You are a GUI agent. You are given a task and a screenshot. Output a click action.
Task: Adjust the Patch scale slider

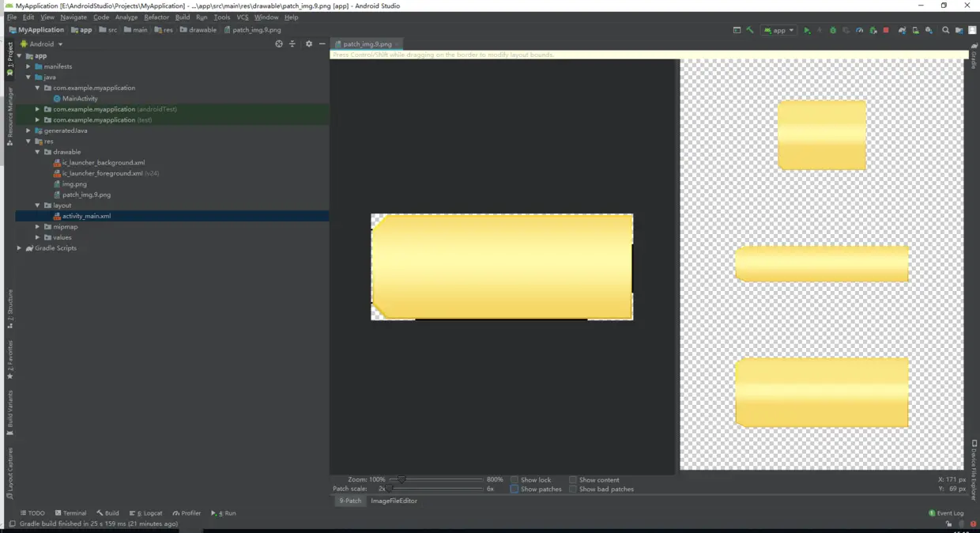coord(390,489)
